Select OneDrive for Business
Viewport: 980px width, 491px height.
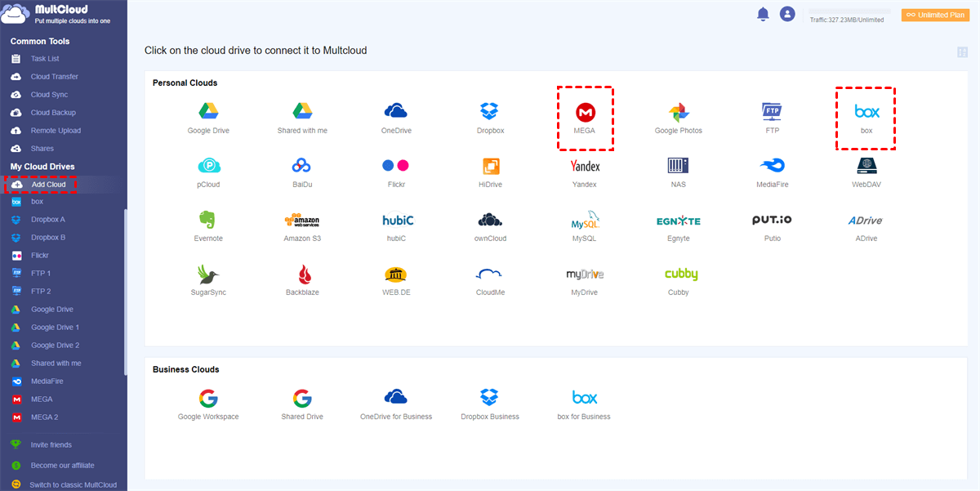coord(396,405)
